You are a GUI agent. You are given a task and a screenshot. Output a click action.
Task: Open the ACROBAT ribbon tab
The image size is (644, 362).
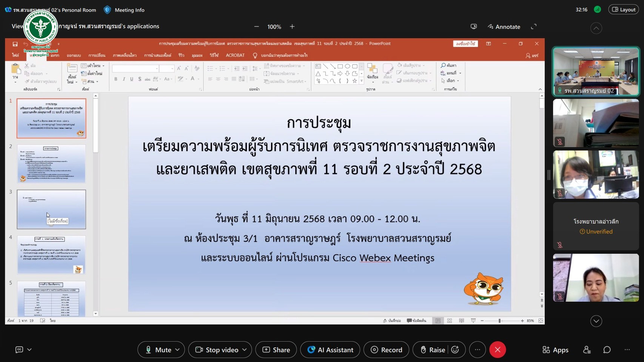pos(235,55)
